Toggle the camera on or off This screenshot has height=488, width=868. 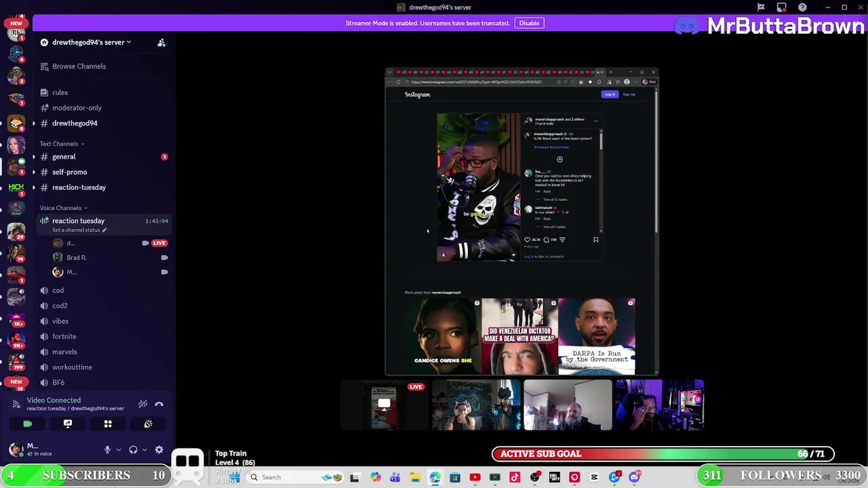[x=28, y=424]
